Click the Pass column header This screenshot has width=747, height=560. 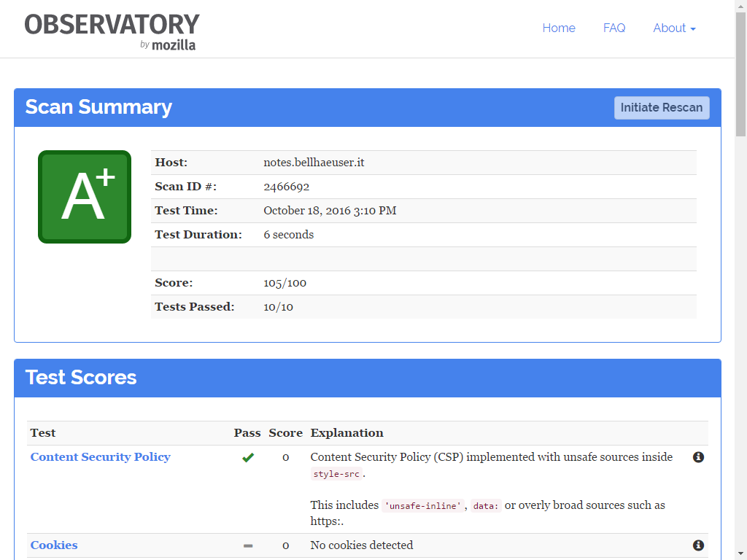tap(247, 433)
